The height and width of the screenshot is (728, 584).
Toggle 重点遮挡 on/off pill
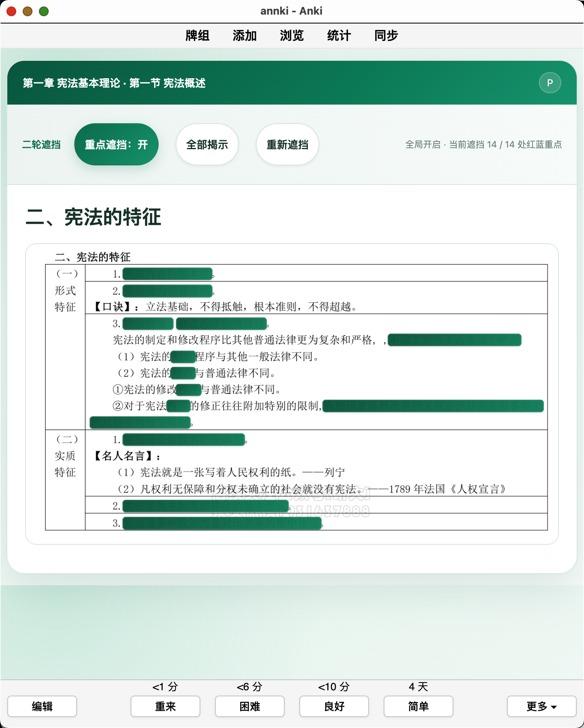pos(116,144)
